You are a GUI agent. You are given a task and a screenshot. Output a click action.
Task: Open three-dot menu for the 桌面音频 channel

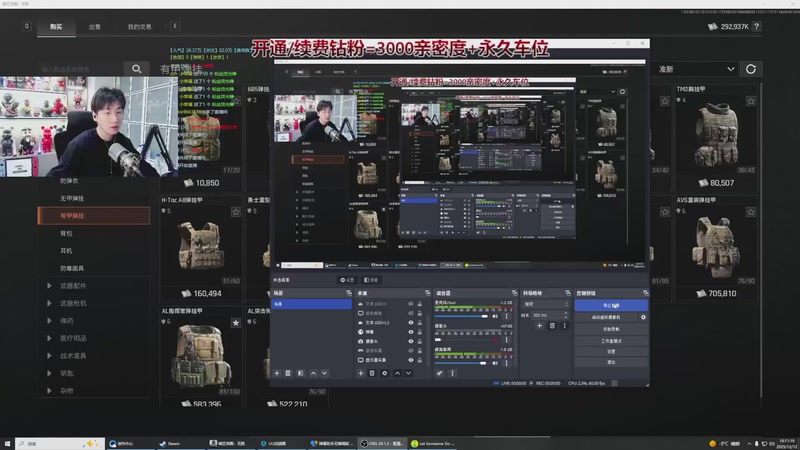coord(507,363)
